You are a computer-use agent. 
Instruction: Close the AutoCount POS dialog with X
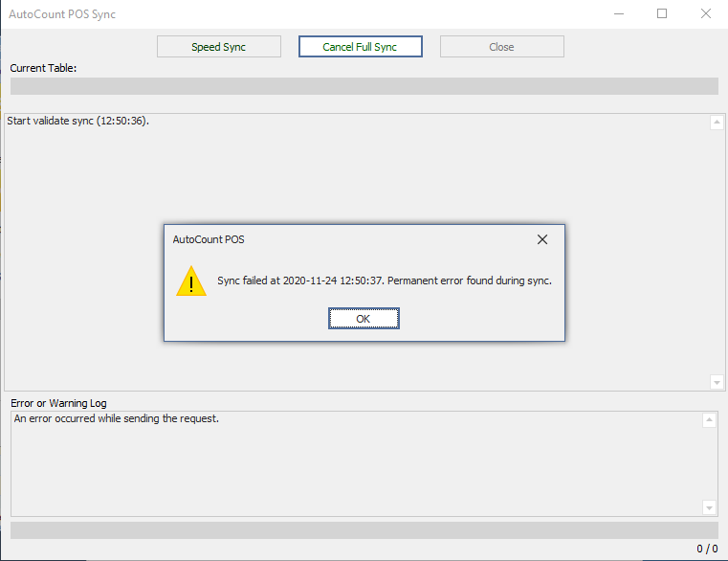[x=542, y=239]
